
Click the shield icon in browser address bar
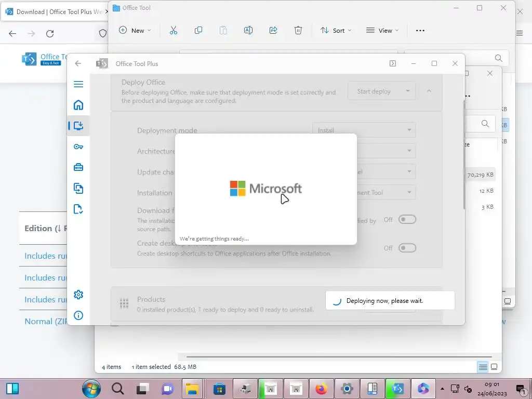click(x=103, y=33)
